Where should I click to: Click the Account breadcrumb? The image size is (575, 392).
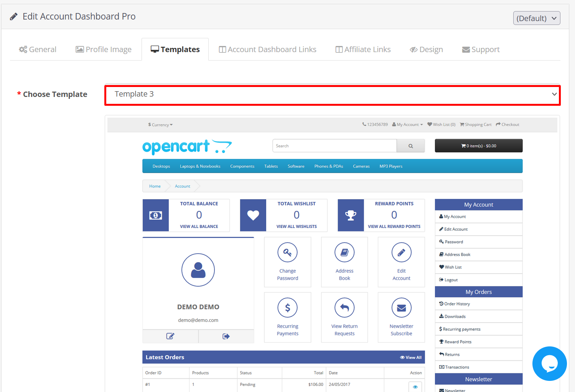click(183, 186)
